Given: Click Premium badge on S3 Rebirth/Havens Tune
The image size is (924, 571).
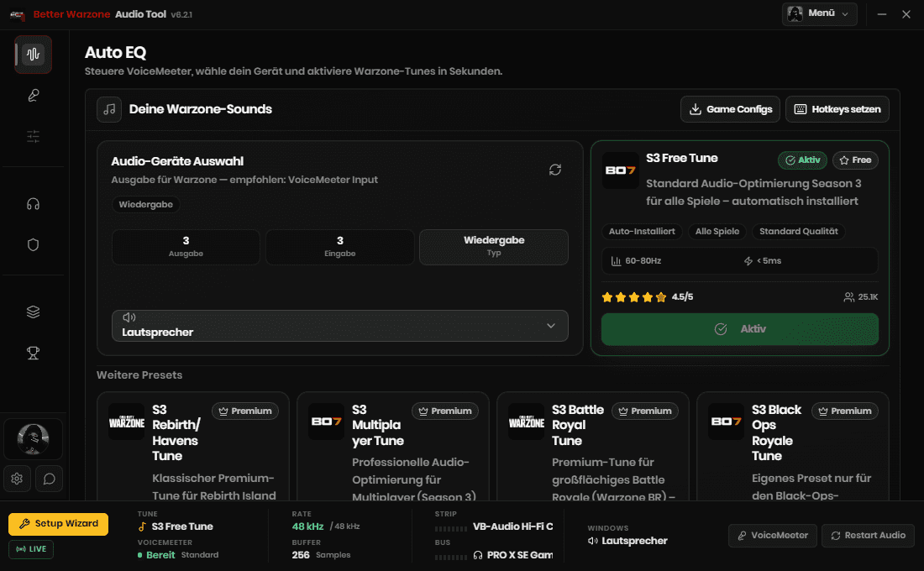Looking at the screenshot, I should pos(245,411).
